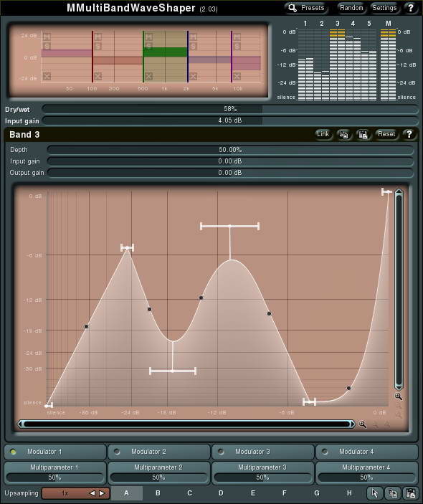423x504 pixels.
Task: Solo band 1 with its S button
Action: (x=47, y=46)
